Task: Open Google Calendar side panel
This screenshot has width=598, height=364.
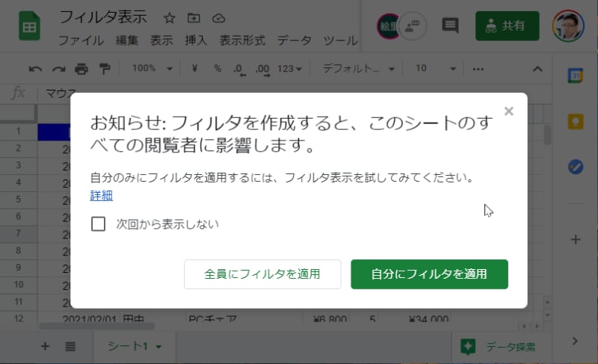Action: [575, 75]
